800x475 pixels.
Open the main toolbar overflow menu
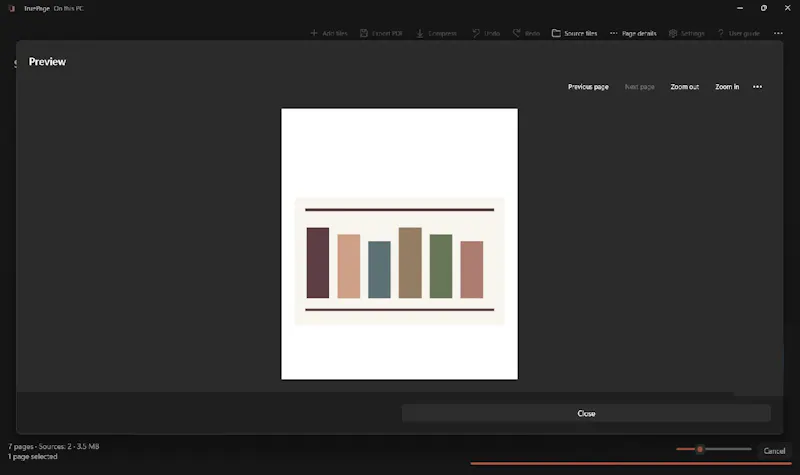(778, 33)
